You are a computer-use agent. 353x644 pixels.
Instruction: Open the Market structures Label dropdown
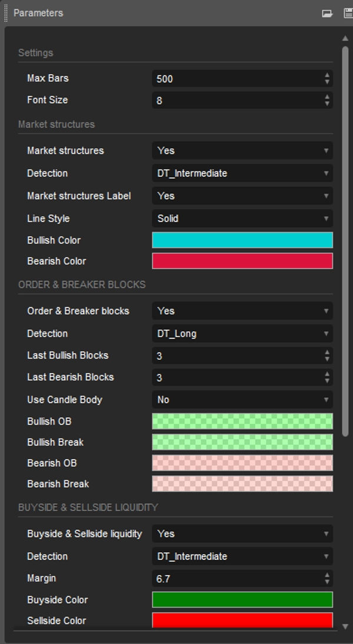pos(242,195)
